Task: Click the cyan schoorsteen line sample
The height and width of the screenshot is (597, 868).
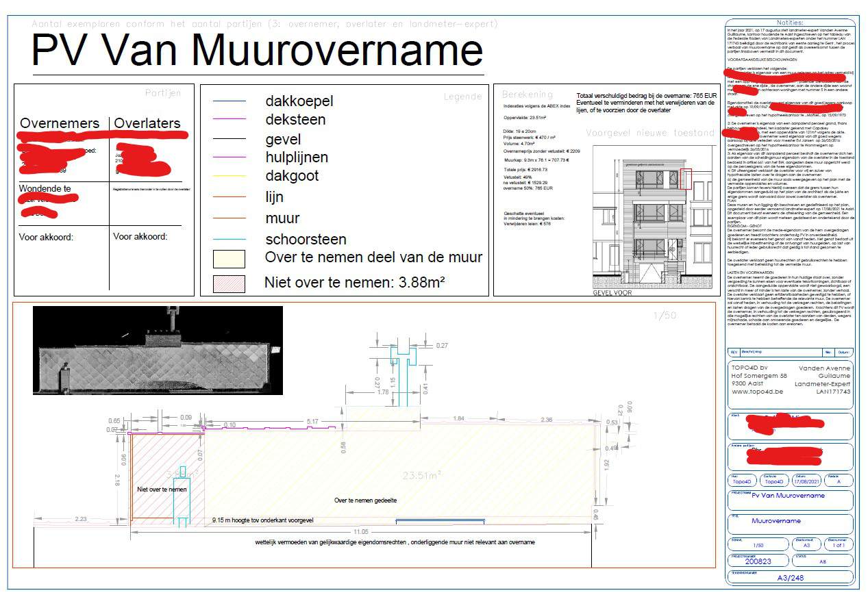Action: [229, 240]
